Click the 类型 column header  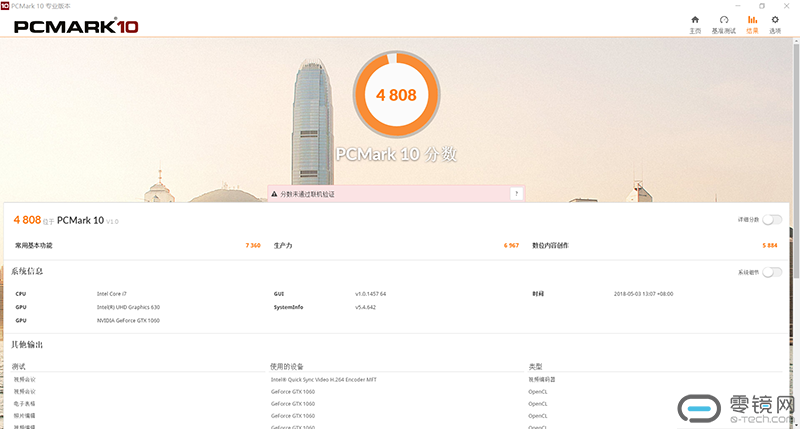tap(535, 366)
